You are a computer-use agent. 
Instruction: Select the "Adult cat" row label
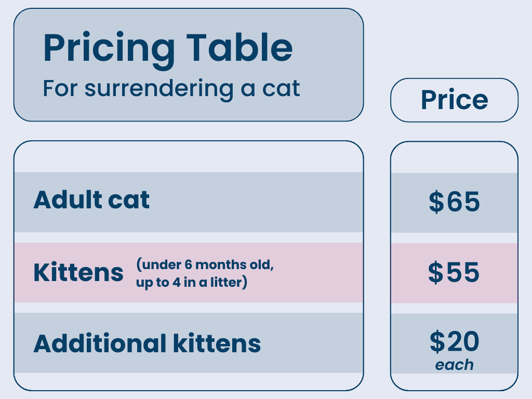(91, 200)
